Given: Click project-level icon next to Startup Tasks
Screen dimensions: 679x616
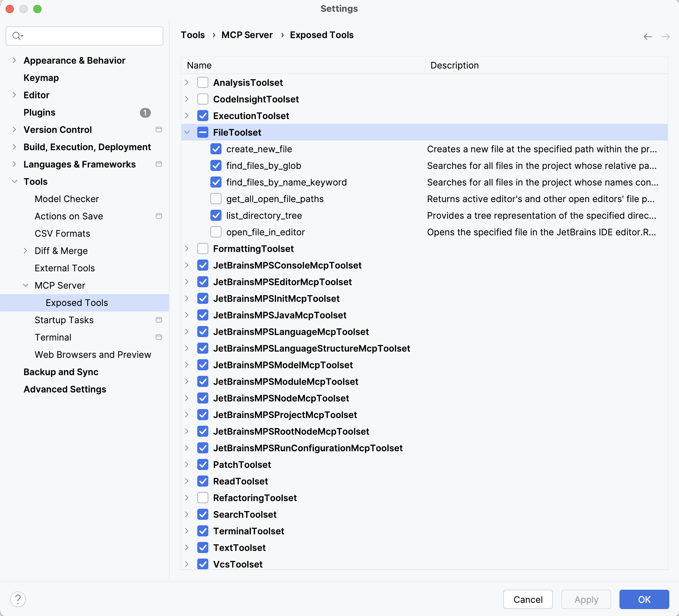Looking at the screenshot, I should coord(159,320).
